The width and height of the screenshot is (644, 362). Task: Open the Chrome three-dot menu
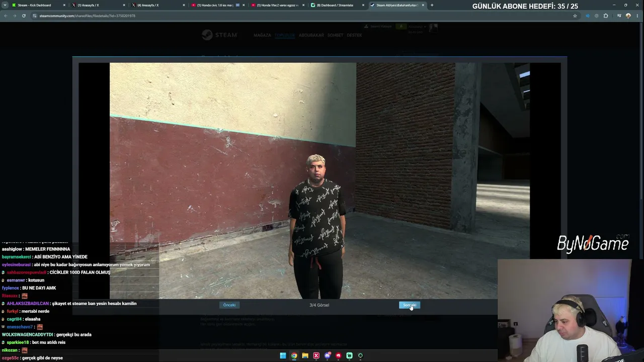click(x=637, y=16)
